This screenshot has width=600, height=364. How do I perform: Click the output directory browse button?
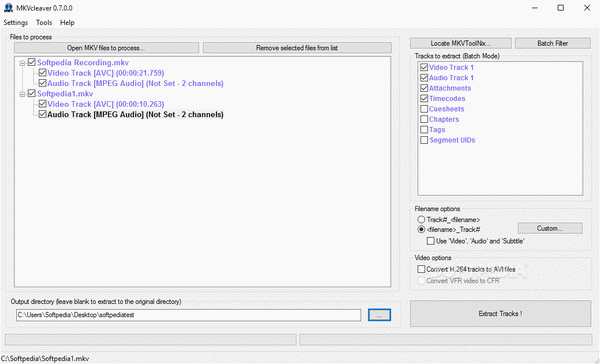pyautogui.click(x=379, y=315)
